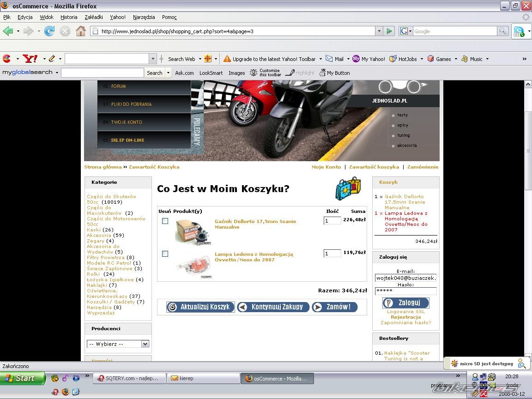Viewport: 532px width, 399px height.
Task: Open the Edycja menu
Action: [x=25, y=17]
